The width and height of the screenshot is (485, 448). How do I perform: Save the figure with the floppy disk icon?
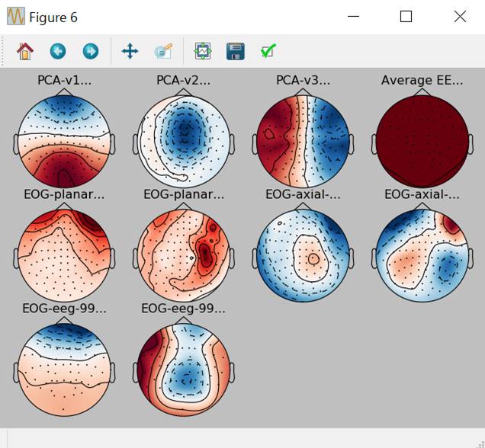[236, 52]
